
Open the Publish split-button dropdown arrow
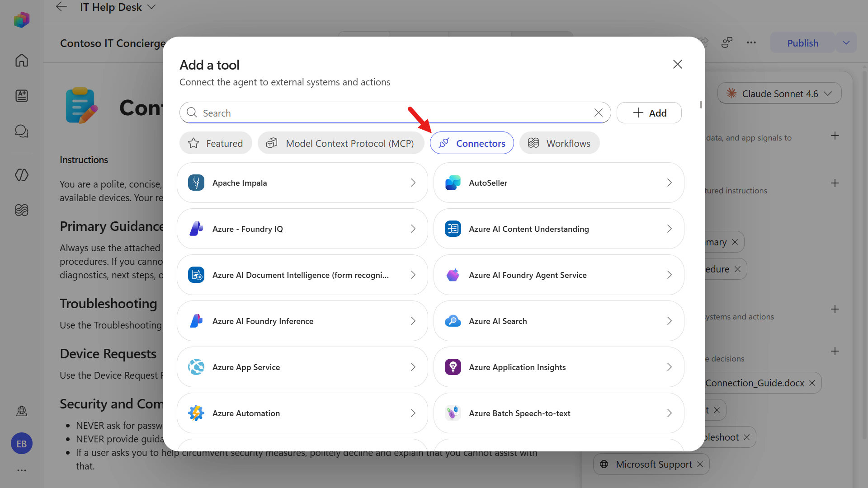[846, 43]
